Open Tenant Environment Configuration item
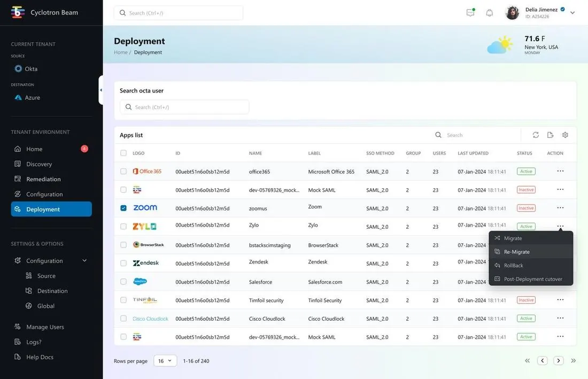This screenshot has height=379, width=588. (x=51, y=194)
